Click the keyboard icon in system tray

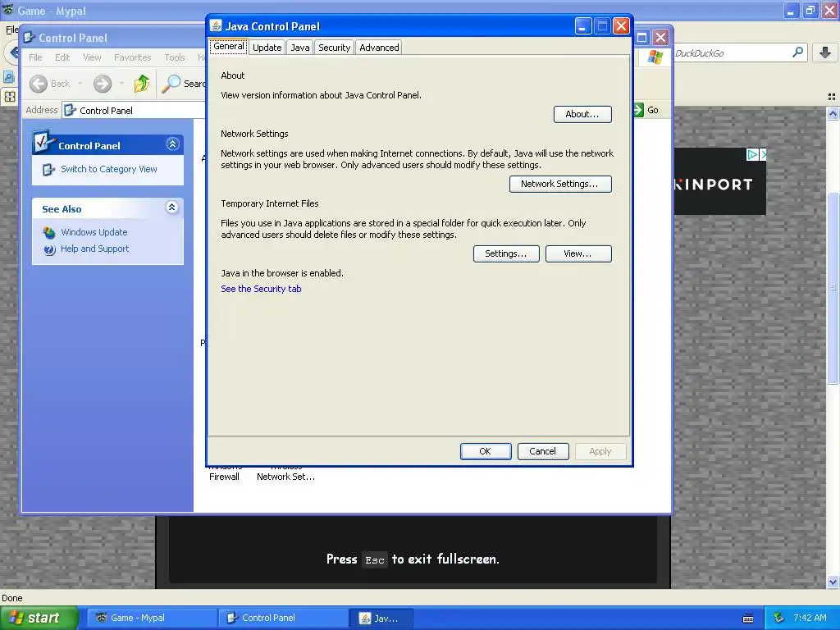(748, 619)
